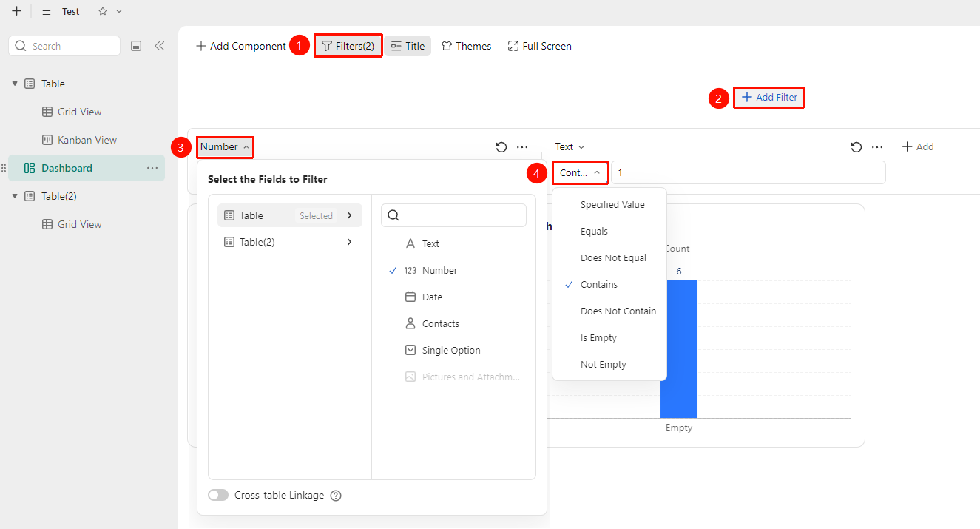
Task: Focus the sidebar Search field
Action: (64, 46)
